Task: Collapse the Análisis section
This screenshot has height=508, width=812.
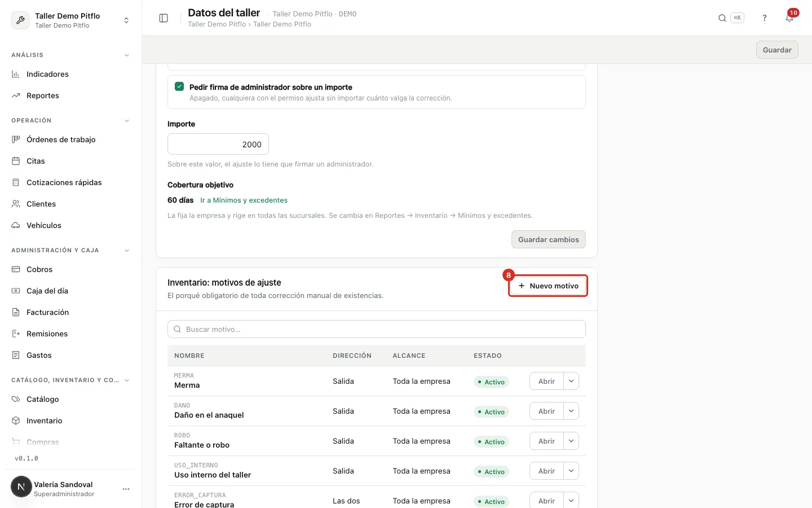Action: point(127,55)
